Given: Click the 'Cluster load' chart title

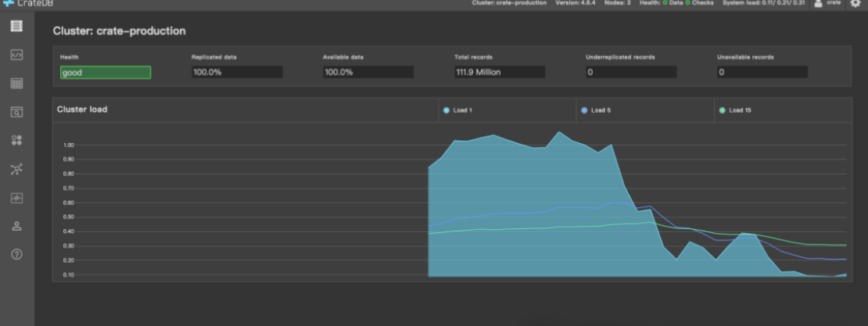Looking at the screenshot, I should [x=82, y=109].
